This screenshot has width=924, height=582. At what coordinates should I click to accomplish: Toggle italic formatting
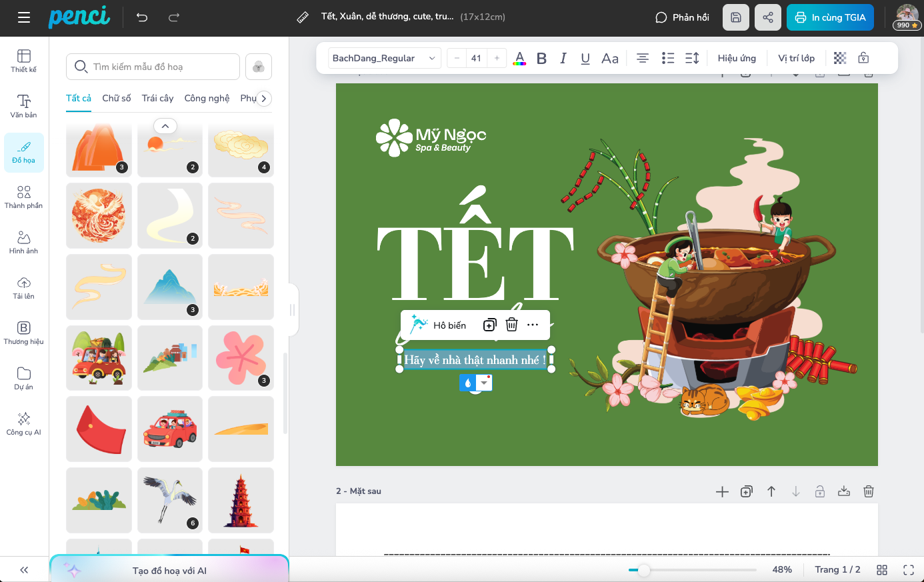(563, 59)
